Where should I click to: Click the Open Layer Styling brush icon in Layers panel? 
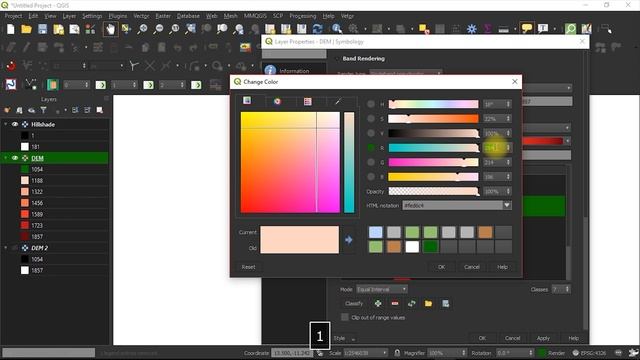tap(7, 110)
